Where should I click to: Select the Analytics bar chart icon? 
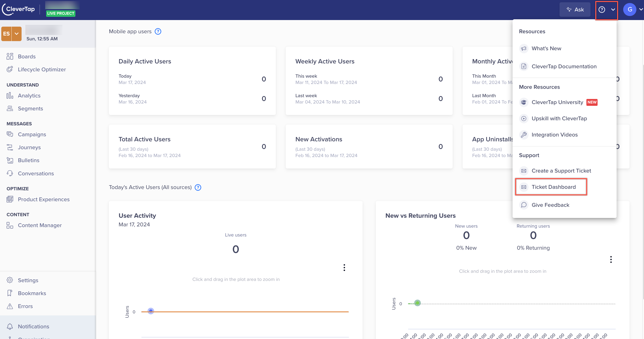(x=10, y=95)
